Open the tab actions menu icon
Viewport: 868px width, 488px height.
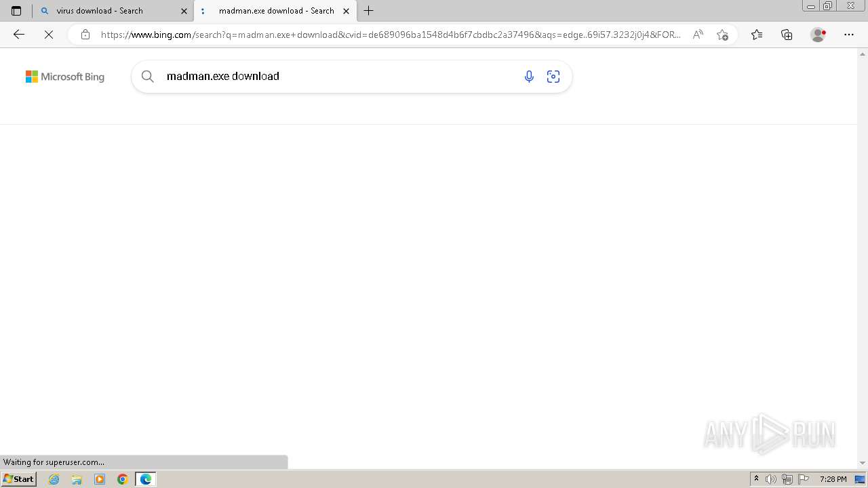point(16,11)
